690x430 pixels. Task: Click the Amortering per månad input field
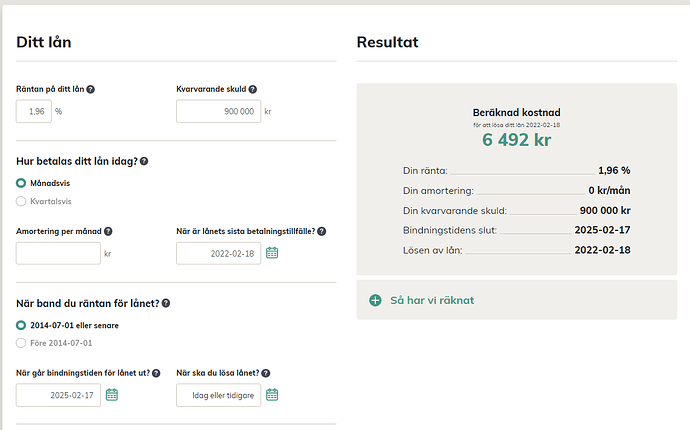pyautogui.click(x=58, y=253)
